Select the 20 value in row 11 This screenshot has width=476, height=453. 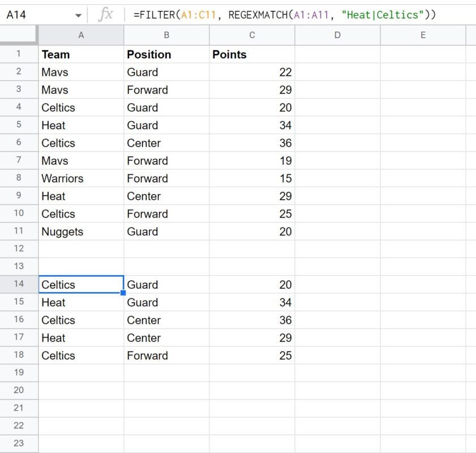coord(252,232)
